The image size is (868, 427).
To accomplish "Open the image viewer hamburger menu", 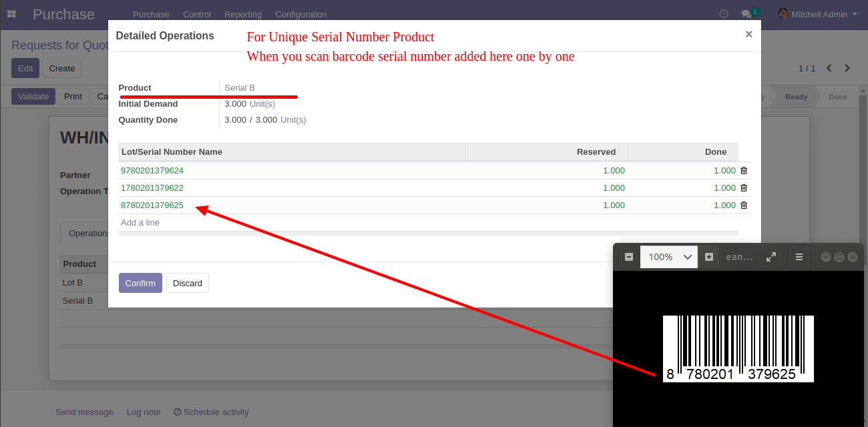I will coord(799,257).
